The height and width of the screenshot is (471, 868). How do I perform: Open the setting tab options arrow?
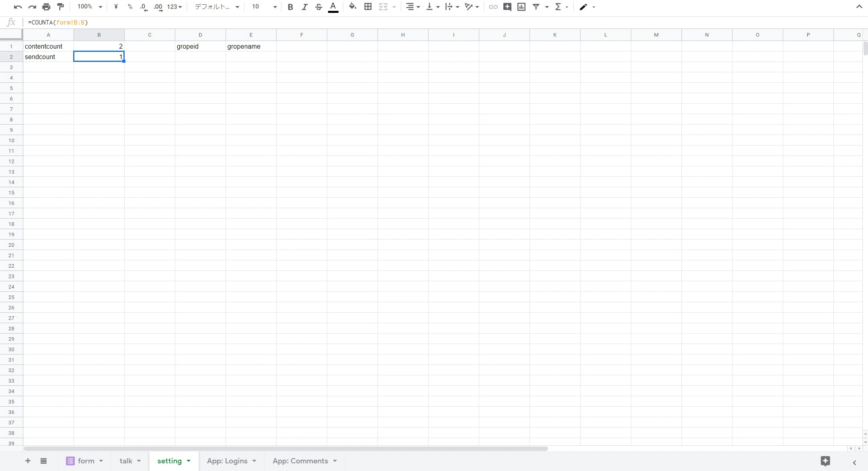tap(189, 461)
